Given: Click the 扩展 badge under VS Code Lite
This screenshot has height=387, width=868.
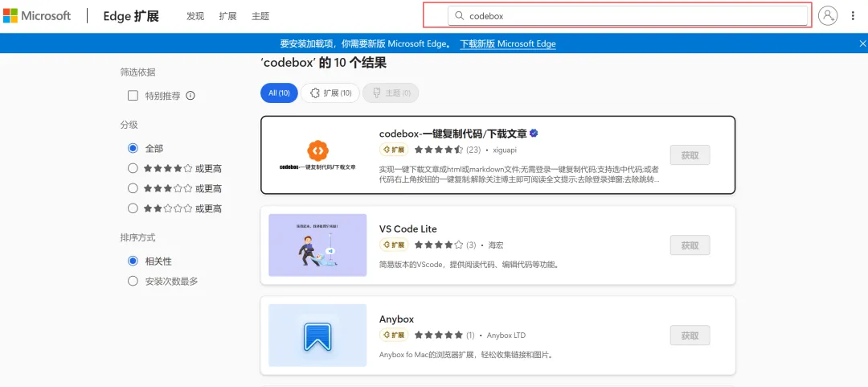Looking at the screenshot, I should click(394, 245).
